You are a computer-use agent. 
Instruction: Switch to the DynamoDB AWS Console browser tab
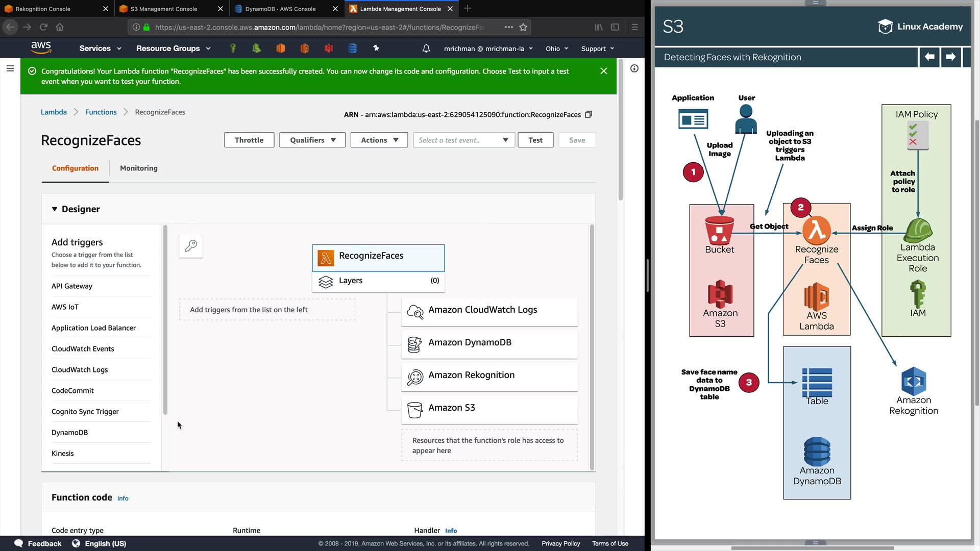click(x=280, y=9)
